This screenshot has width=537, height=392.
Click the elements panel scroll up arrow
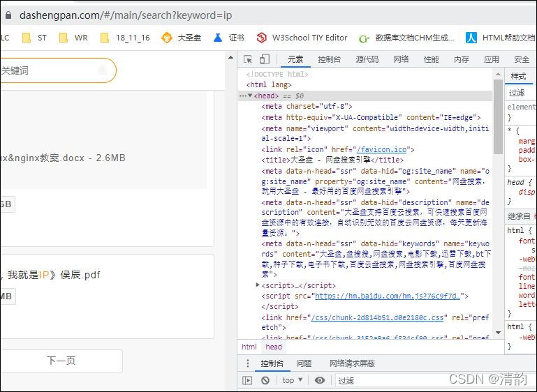(498, 74)
